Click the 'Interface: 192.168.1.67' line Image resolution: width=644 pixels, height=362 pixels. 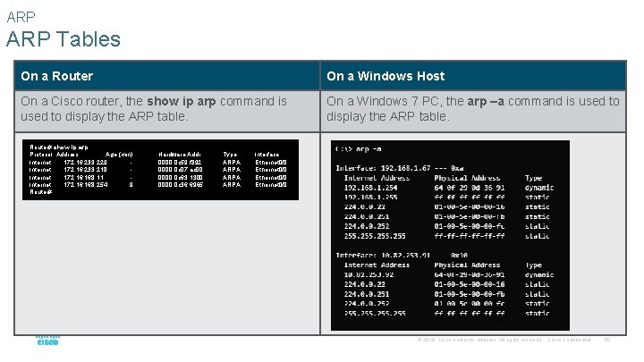coord(400,168)
